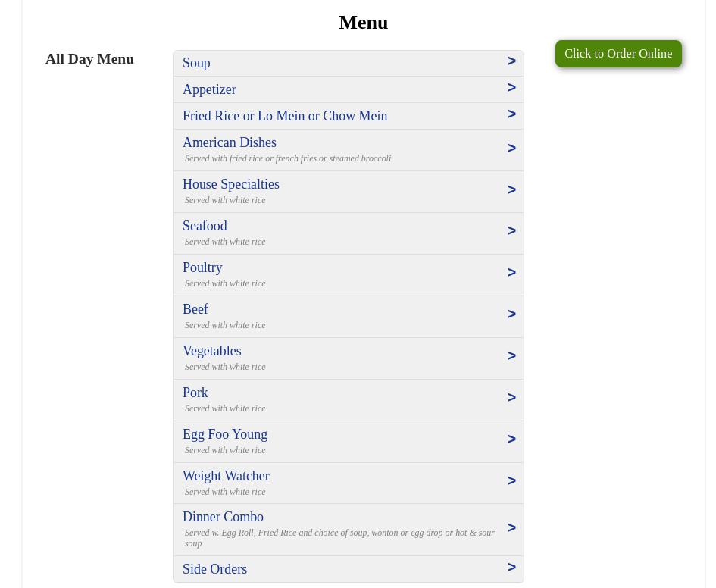The height and width of the screenshot is (588, 716).
Task: Expand the Side Orders chevron
Action: (x=511, y=568)
